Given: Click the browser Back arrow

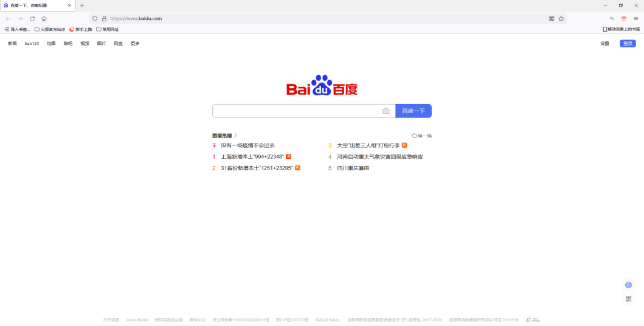Looking at the screenshot, I should 8,18.
